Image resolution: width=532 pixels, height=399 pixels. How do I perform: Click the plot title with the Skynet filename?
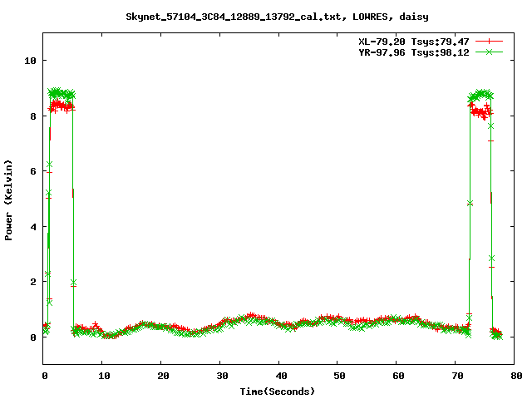click(x=266, y=16)
